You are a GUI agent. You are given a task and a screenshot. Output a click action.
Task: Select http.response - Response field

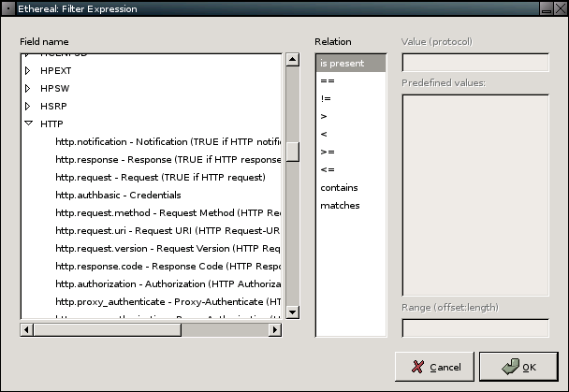[x=168, y=160]
